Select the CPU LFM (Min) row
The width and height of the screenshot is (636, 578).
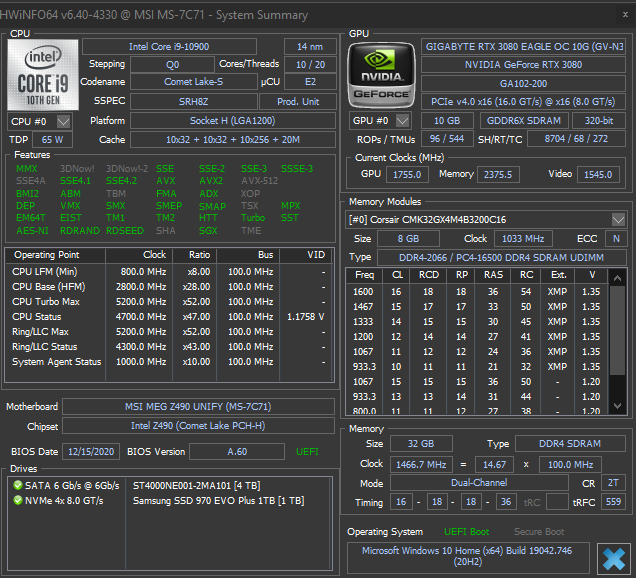point(169,271)
